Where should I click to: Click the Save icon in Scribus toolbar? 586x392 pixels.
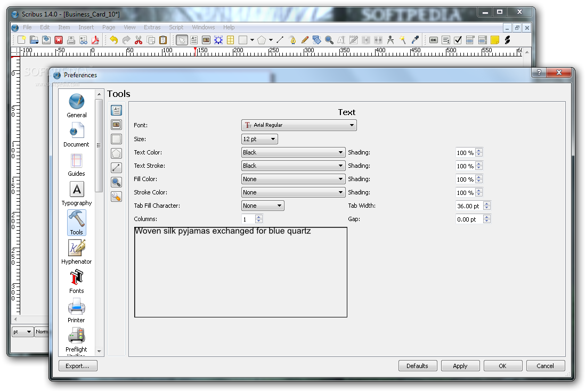coord(46,40)
